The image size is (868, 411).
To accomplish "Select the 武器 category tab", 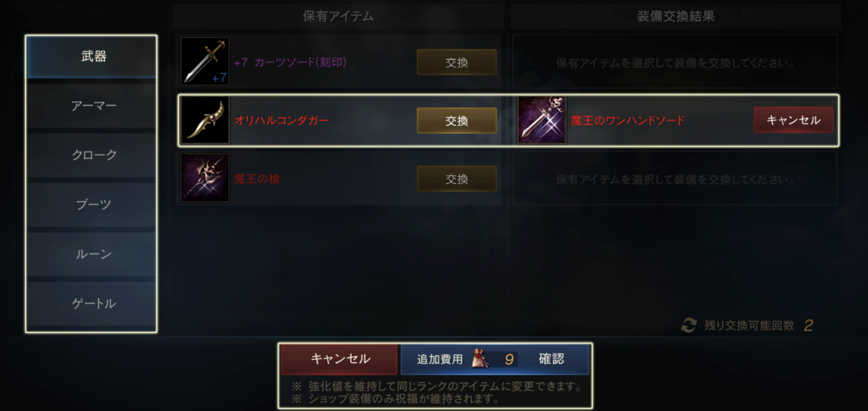I will pyautogui.click(x=92, y=57).
